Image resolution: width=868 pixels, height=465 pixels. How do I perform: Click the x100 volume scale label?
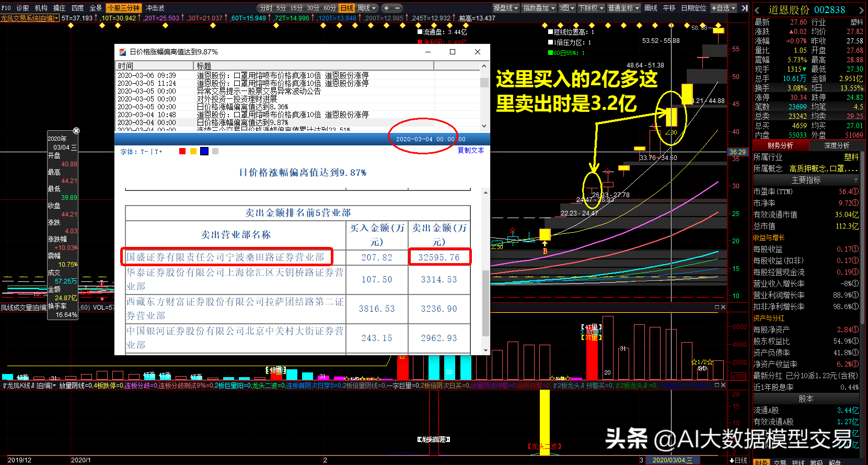(738, 376)
